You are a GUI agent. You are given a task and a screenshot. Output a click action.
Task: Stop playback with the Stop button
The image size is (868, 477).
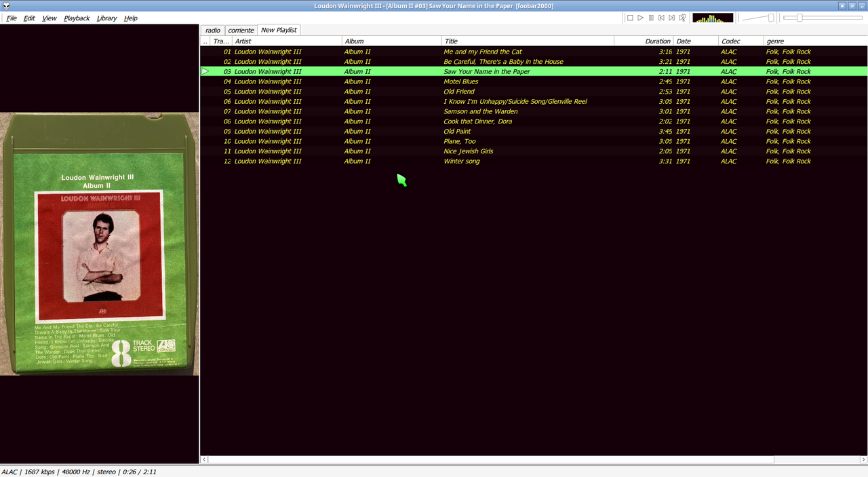click(x=630, y=18)
